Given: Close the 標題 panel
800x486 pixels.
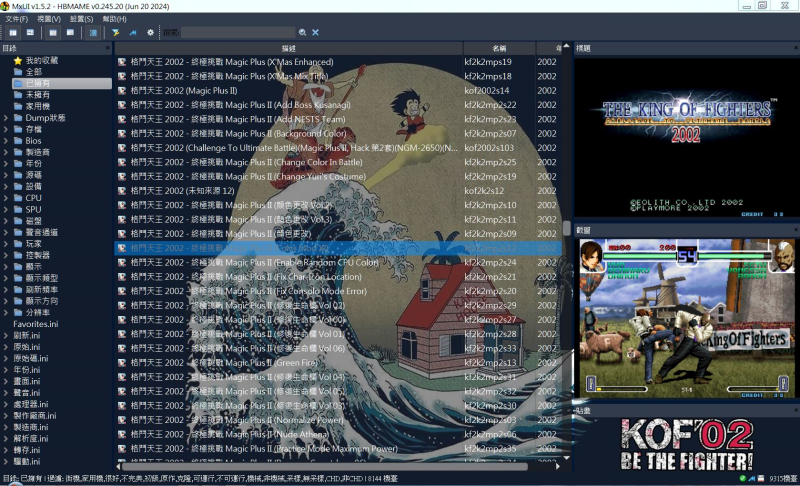Looking at the screenshot, I should coord(792,47).
